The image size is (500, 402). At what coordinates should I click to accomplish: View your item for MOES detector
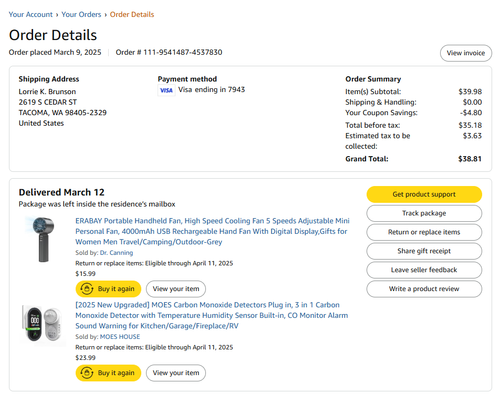pos(176,373)
